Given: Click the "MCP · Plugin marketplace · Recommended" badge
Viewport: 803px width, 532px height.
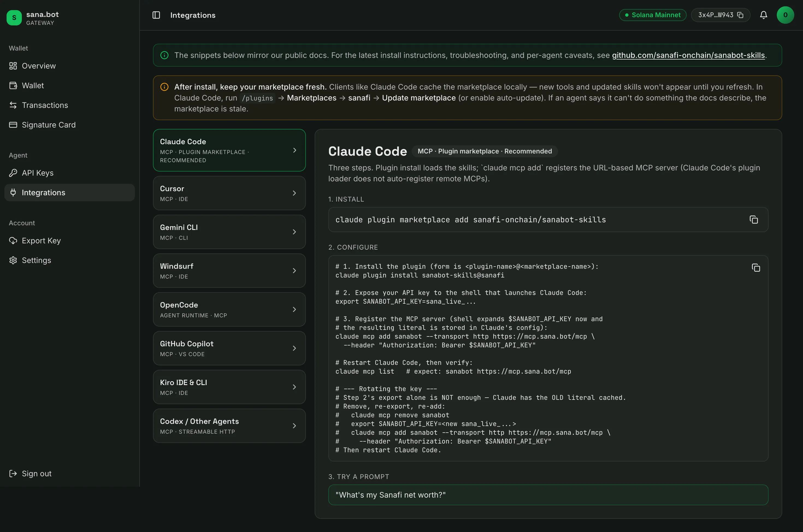Looking at the screenshot, I should click(x=485, y=151).
